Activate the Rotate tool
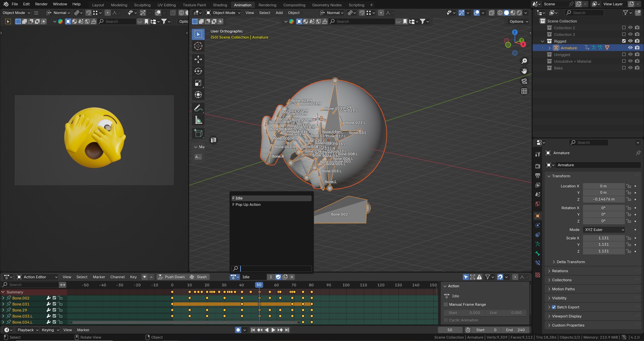The image size is (644, 341). tap(198, 71)
